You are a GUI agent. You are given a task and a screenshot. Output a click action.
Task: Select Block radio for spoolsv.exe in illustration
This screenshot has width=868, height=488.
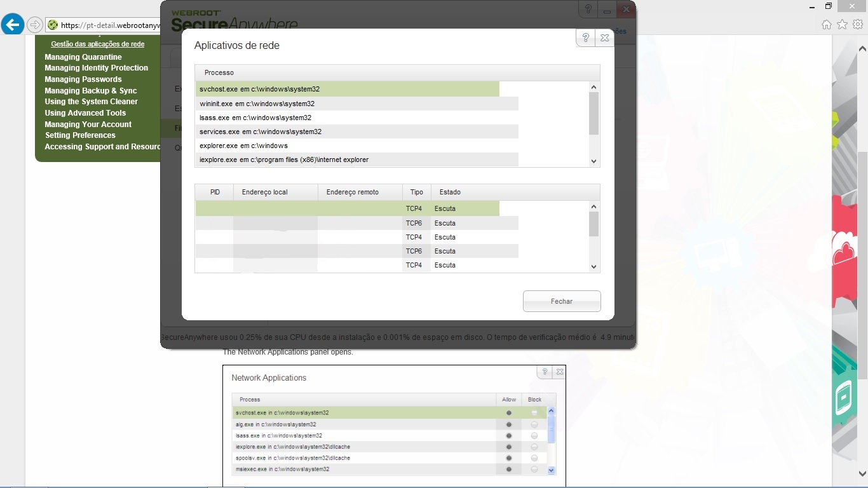point(534,457)
